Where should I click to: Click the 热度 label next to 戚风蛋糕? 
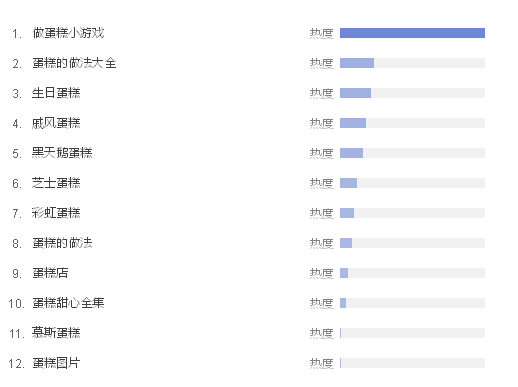click(x=321, y=123)
